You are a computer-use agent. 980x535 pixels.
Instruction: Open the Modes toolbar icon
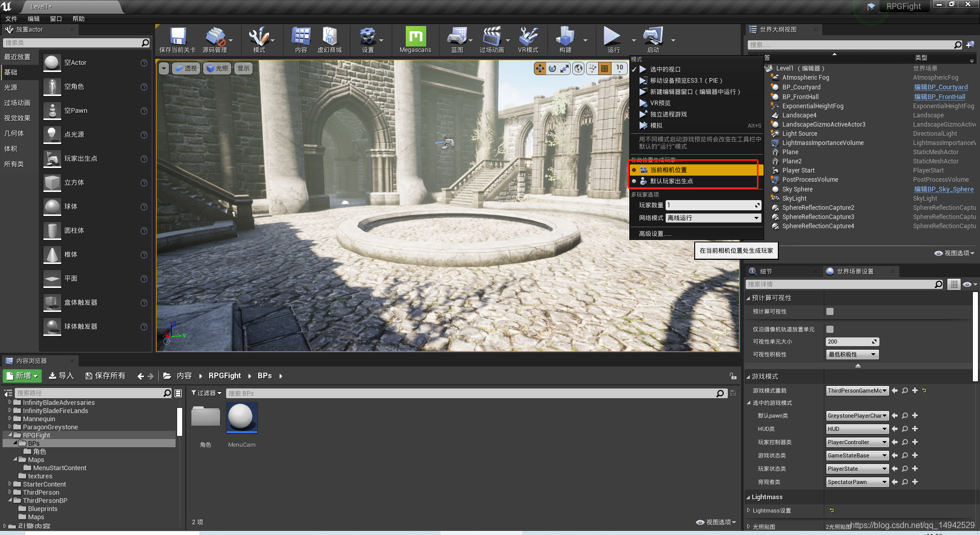pyautogui.click(x=259, y=40)
